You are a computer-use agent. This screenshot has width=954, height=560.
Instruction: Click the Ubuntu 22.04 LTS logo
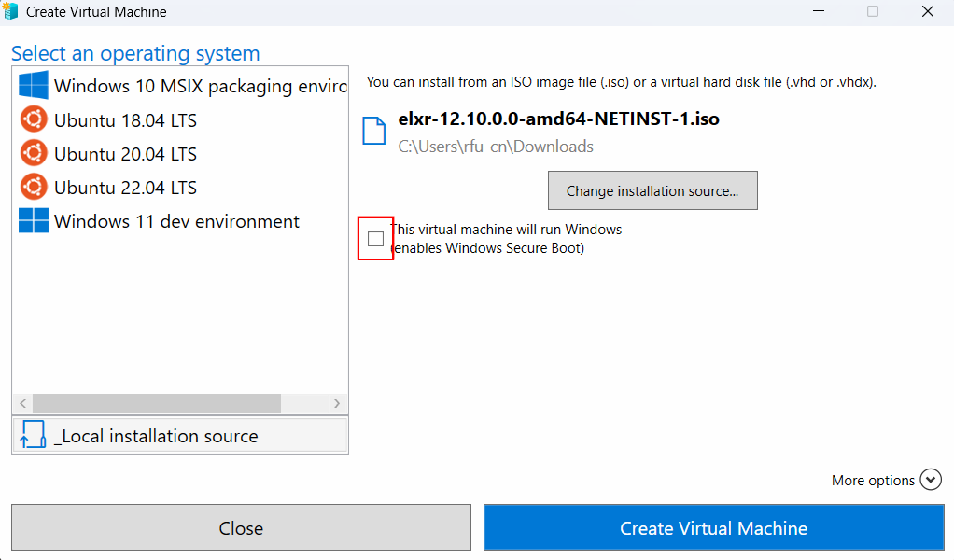pos(33,187)
